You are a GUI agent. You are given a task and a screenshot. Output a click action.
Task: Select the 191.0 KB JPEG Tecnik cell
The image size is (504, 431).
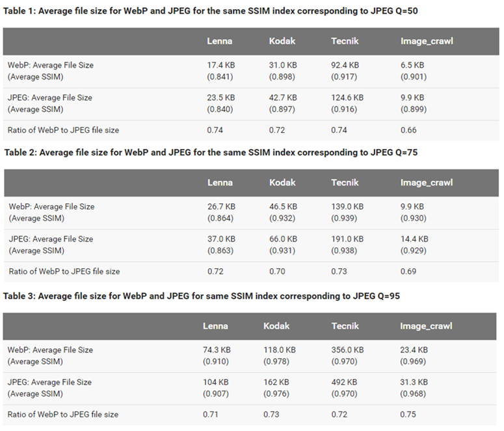(x=349, y=239)
